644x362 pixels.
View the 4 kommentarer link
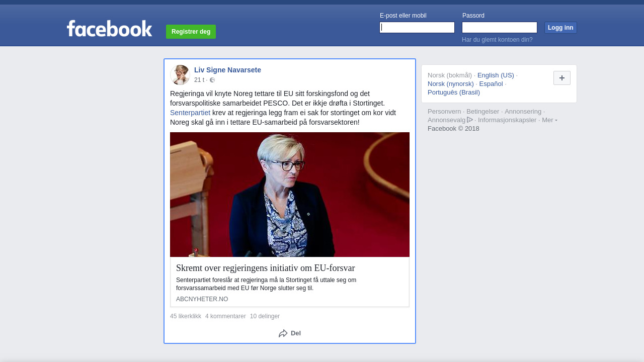[x=225, y=316]
